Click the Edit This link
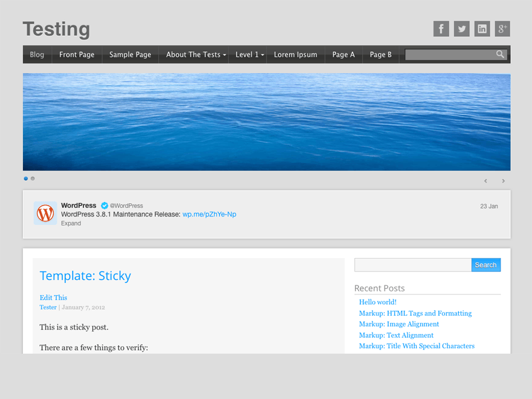The width and height of the screenshot is (532, 399). tap(53, 297)
